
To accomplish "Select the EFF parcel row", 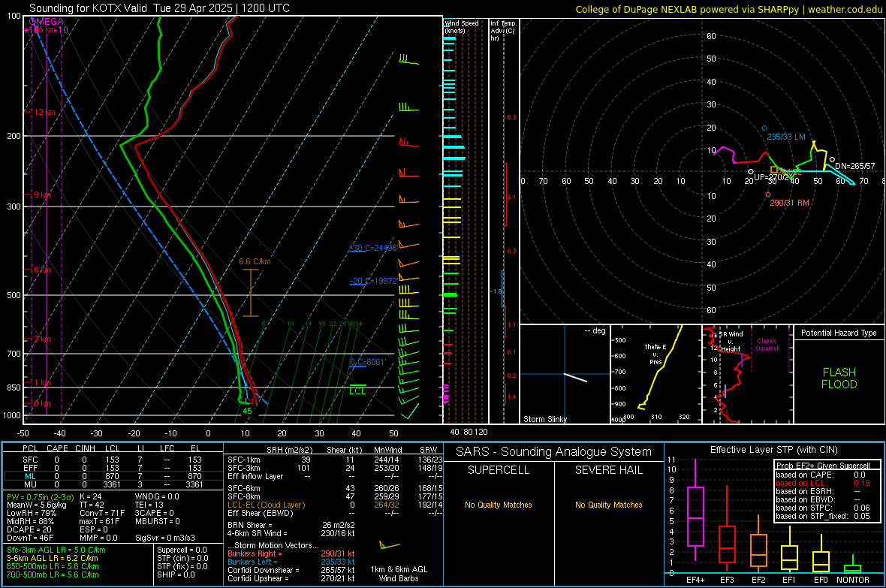I will coord(113,468).
